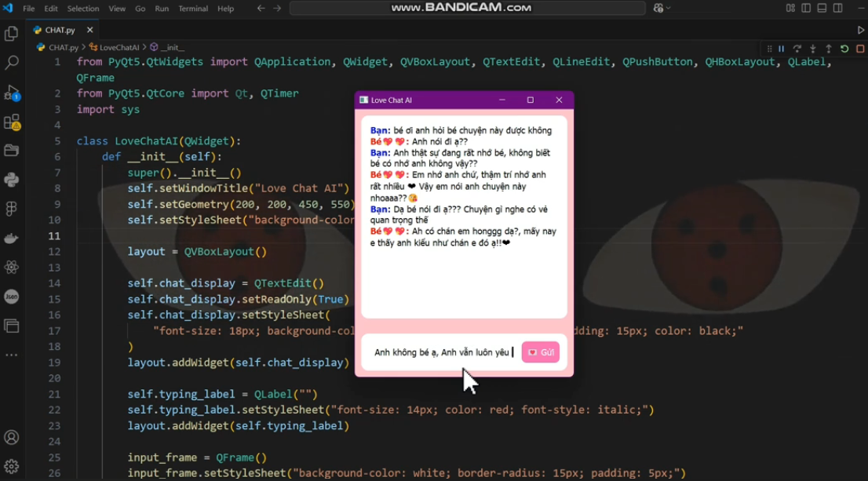Pause the debugger from the debug toolbar
This screenshot has height=481, width=868.
781,49
